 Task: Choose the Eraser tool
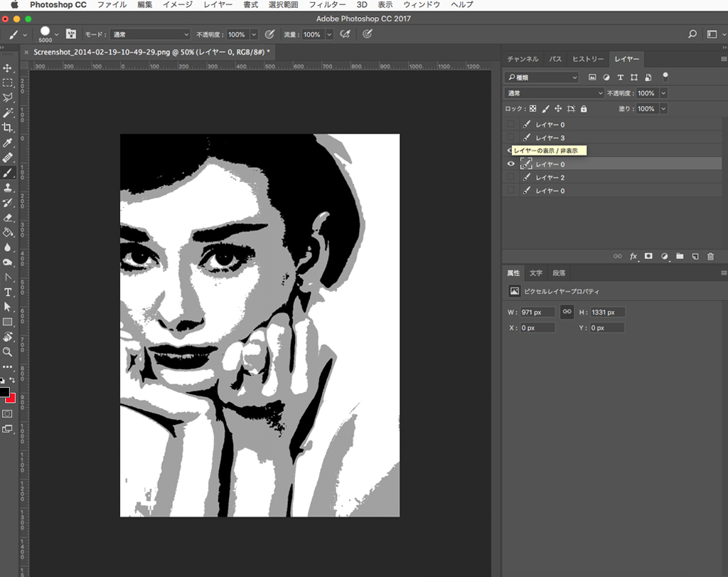[8, 217]
